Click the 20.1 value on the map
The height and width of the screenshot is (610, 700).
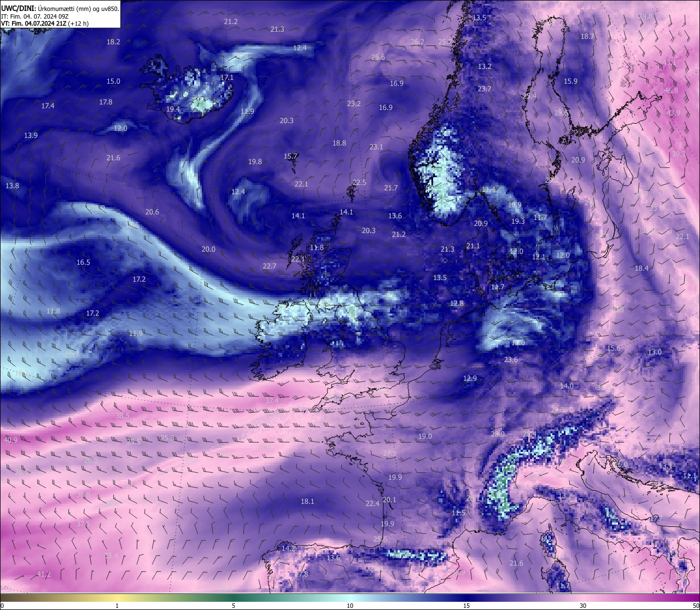[389, 499]
